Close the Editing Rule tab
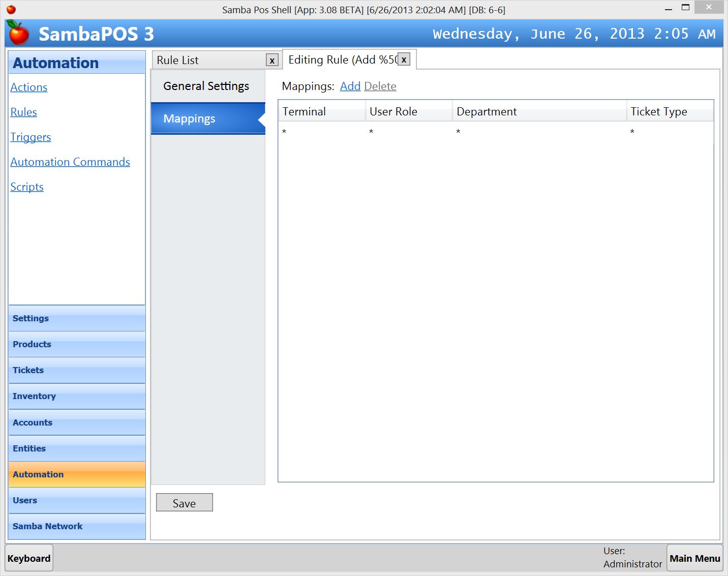The image size is (728, 576). (404, 59)
